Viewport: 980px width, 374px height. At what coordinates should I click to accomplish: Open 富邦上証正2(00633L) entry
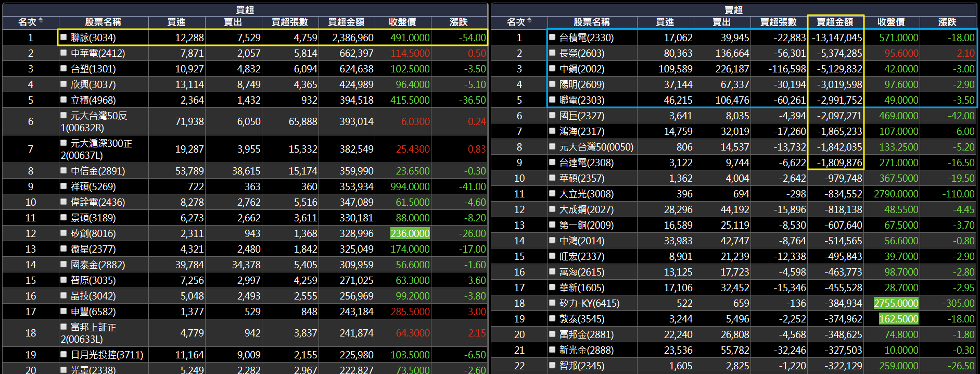(x=89, y=333)
